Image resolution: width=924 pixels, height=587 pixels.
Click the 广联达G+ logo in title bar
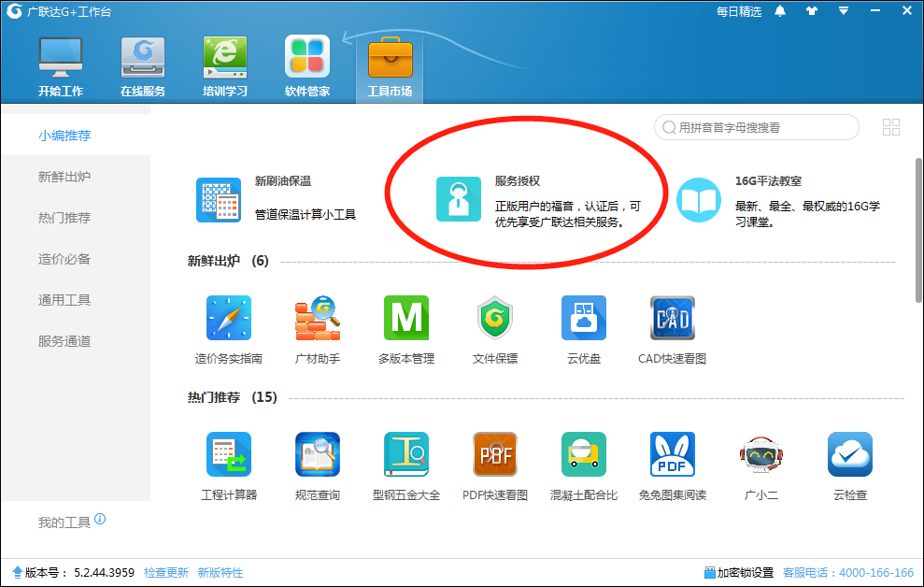point(14,11)
